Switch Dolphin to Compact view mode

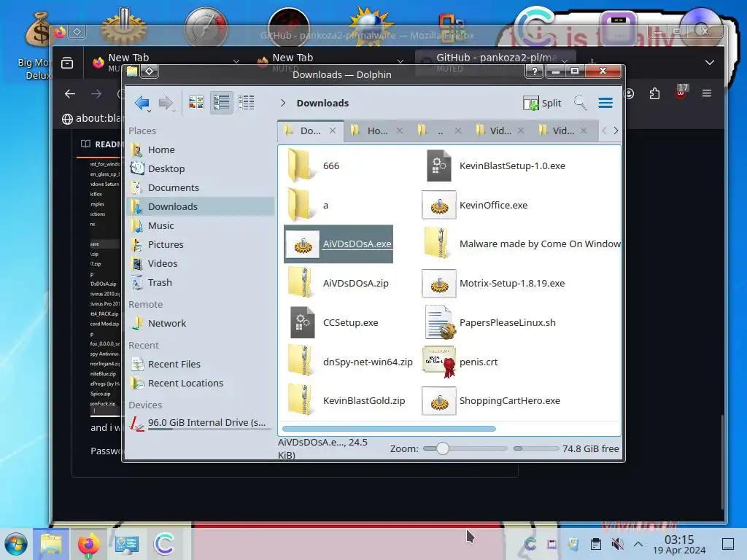point(222,102)
